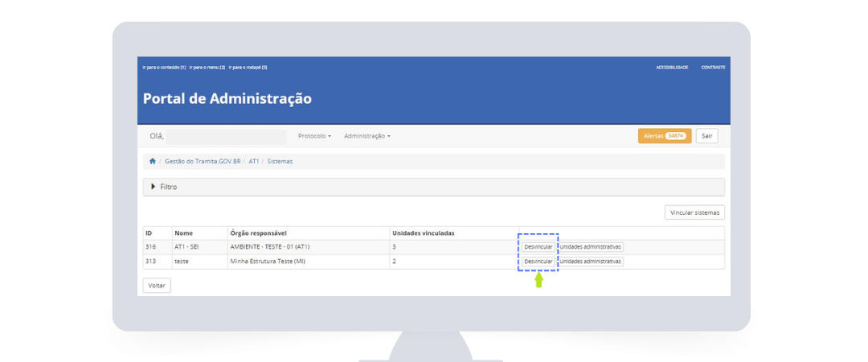Navigate to the AT1 breadcrumb link
This screenshot has width=868, height=362.
tap(254, 162)
